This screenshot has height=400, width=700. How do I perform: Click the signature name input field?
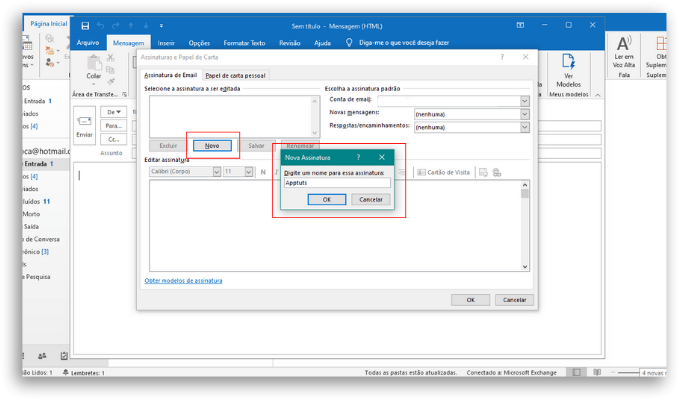pos(337,183)
